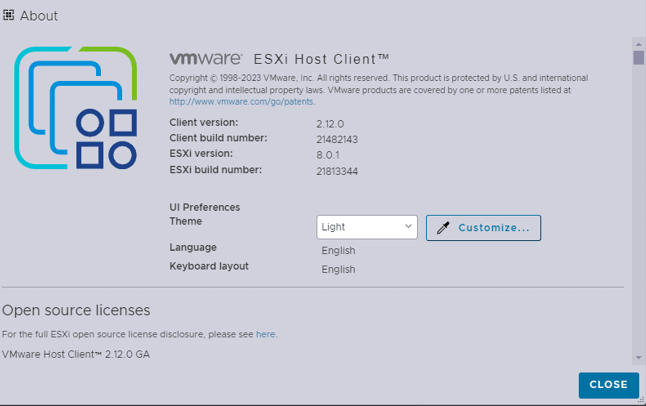
Task: Click the 'Theme' label
Action: [x=186, y=221]
